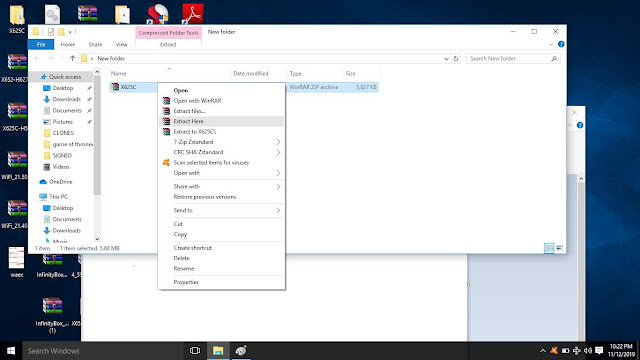Click the blue help question mark icon

(x=561, y=44)
